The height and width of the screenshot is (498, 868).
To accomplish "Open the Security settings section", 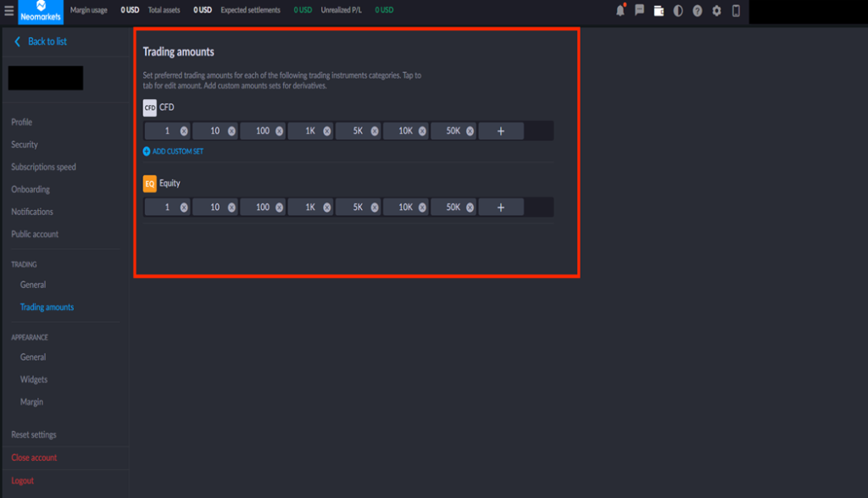I will [25, 145].
